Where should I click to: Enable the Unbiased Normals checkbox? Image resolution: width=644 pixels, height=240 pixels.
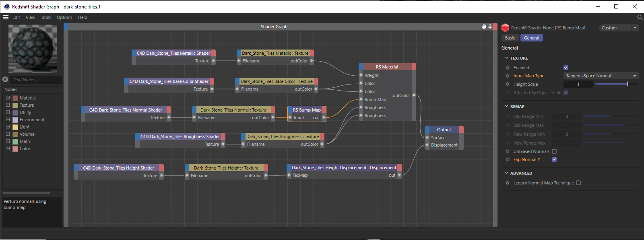point(554,151)
